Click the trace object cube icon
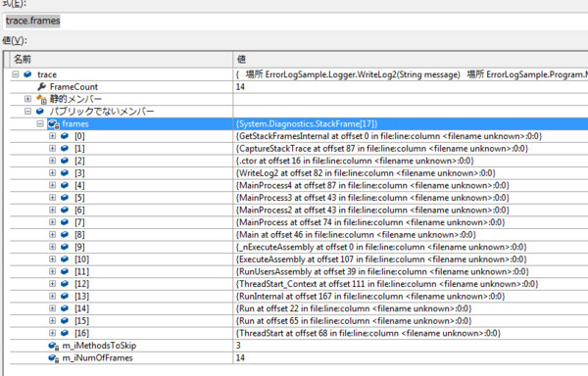This screenshot has width=588, height=376. [27, 74]
